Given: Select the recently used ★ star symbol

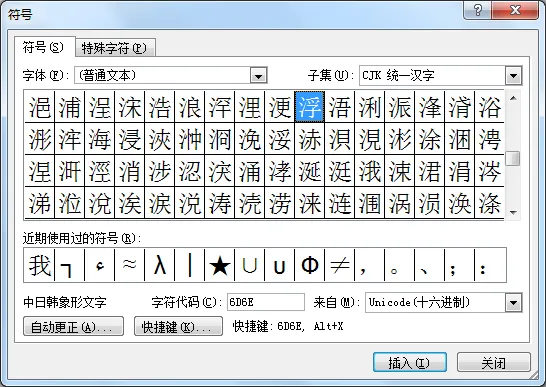Looking at the screenshot, I should [220, 265].
